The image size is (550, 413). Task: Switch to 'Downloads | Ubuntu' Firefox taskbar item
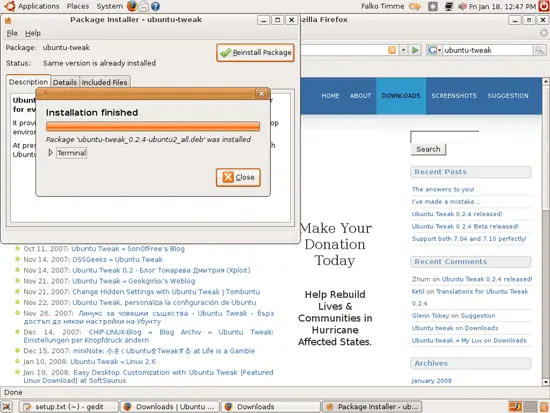click(x=170, y=407)
